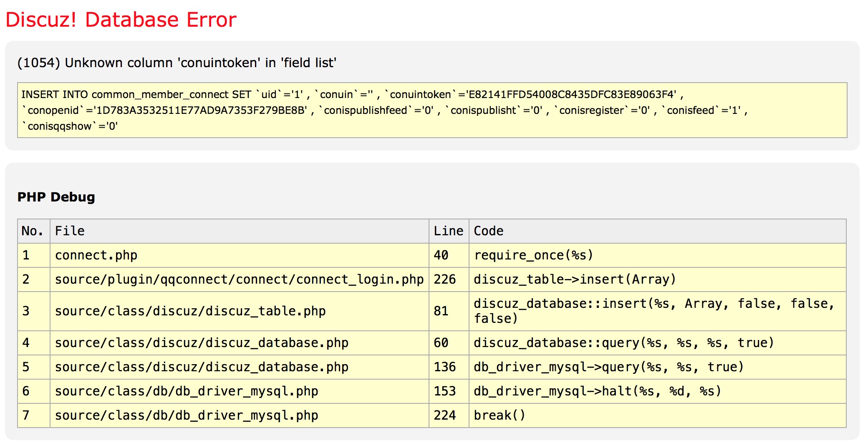Screen dimensions: 868x443
Task: Click the INSERT INTO SQL query box
Action: [x=432, y=110]
